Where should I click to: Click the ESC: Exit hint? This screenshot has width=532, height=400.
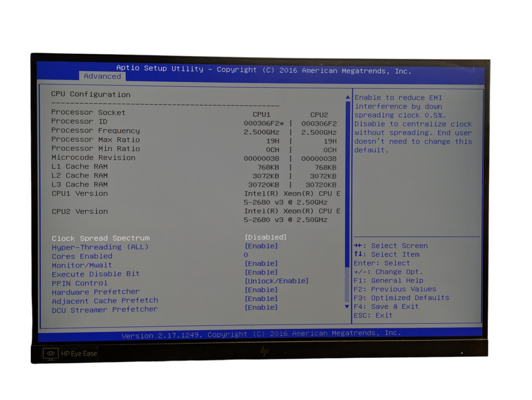click(x=373, y=315)
